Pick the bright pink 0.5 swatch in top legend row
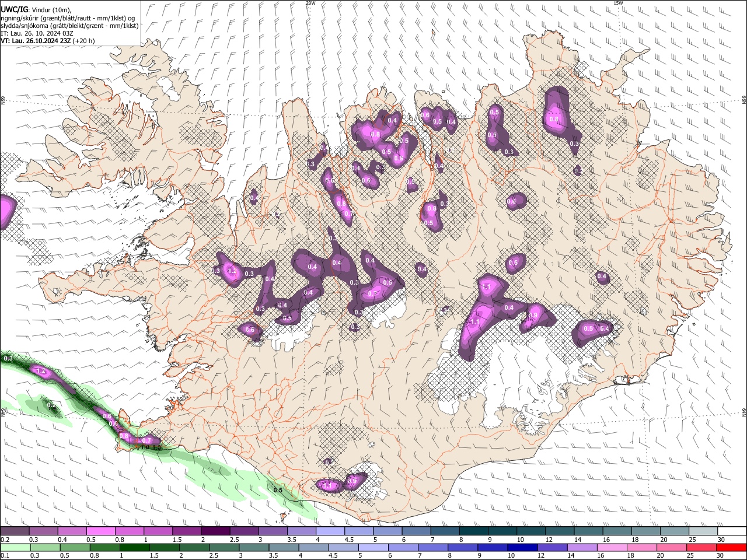The image size is (747, 560). coord(101,531)
